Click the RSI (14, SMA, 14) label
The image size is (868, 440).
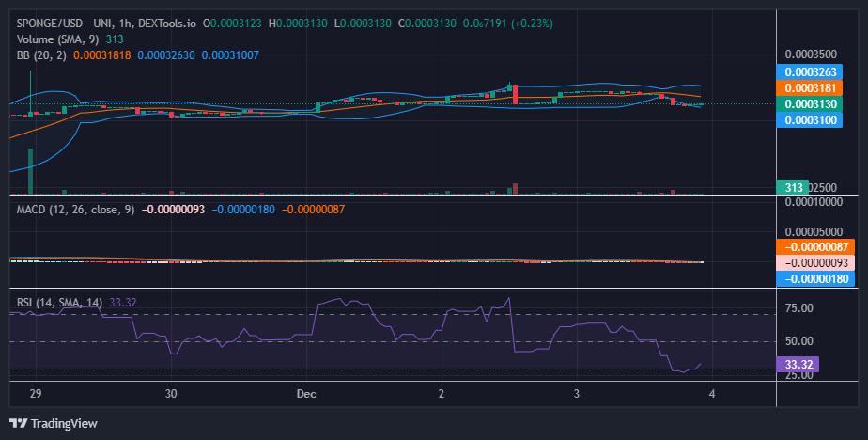pyautogui.click(x=60, y=303)
